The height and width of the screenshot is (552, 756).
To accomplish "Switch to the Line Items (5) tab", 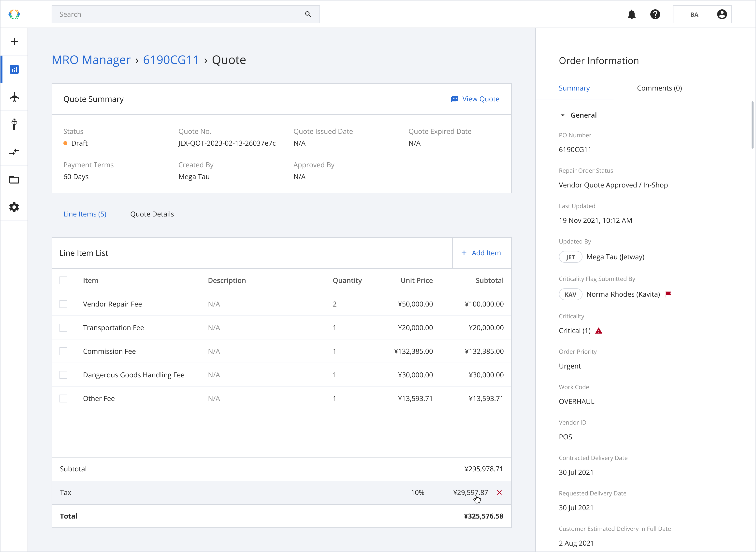I will [x=85, y=214].
